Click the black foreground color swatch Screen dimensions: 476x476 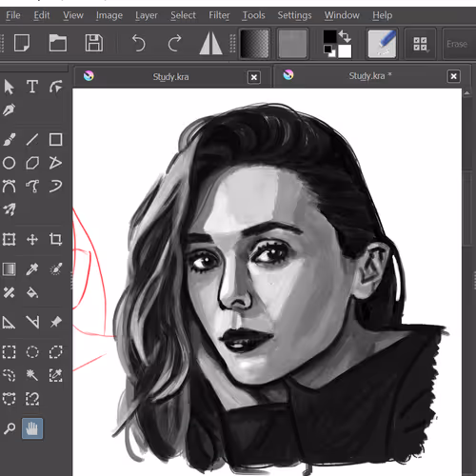pyautogui.click(x=329, y=36)
